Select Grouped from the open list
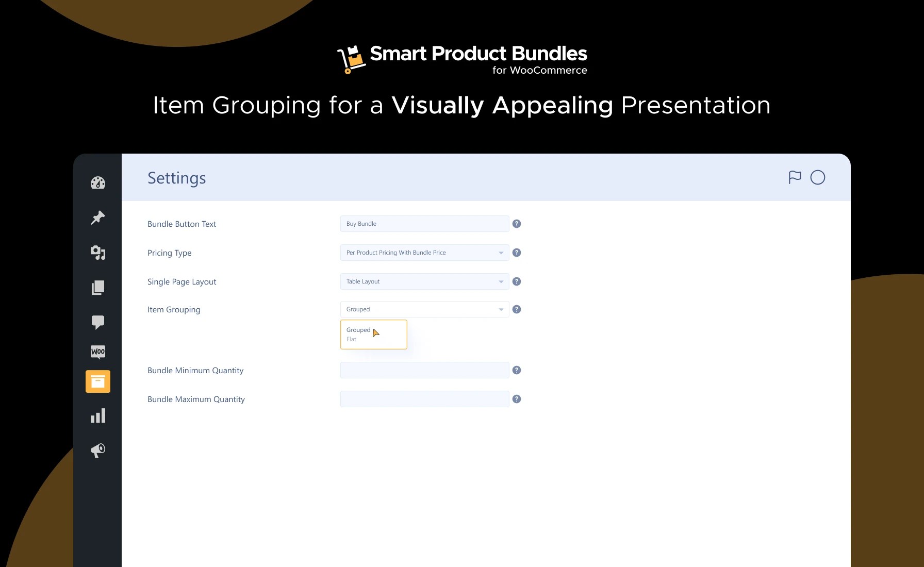This screenshot has height=567, width=924. tap(359, 329)
